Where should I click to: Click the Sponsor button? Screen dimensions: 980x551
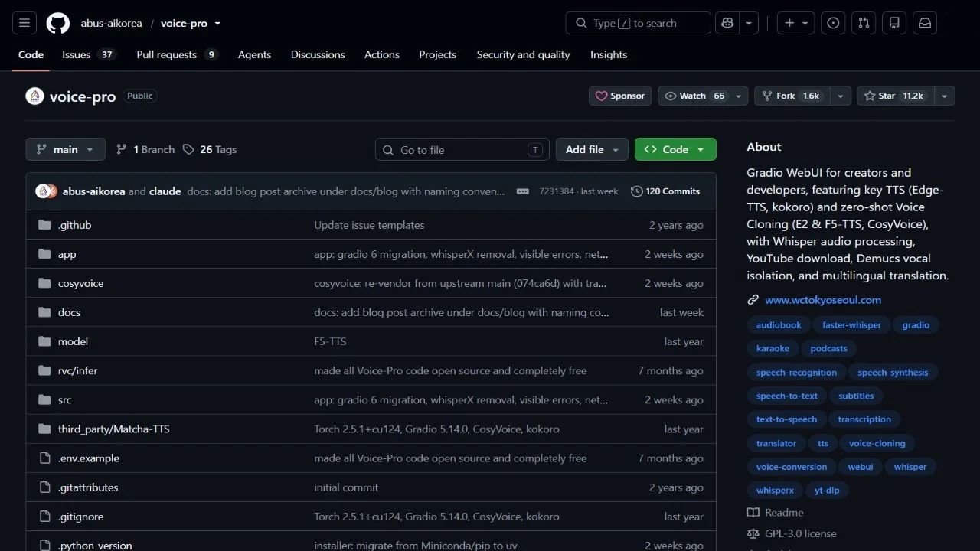620,96
